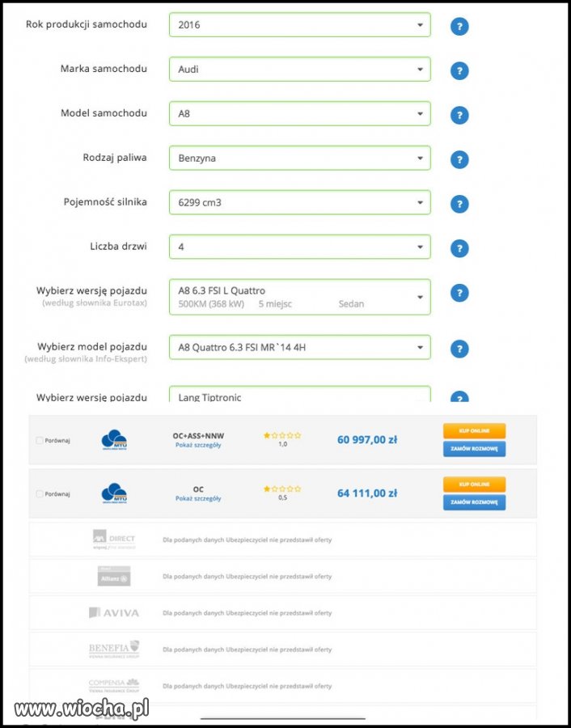Click Zamów rozmowę for 64 111,00 zł offer
The width and height of the screenshot is (571, 728).
(x=474, y=502)
